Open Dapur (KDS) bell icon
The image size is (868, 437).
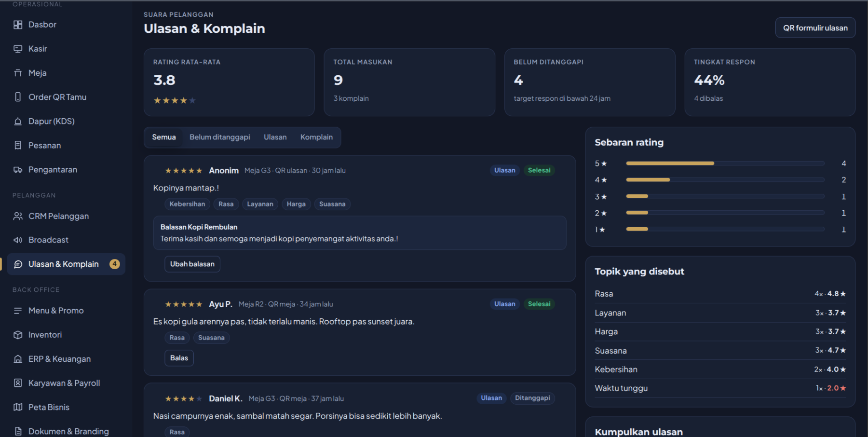click(x=18, y=121)
